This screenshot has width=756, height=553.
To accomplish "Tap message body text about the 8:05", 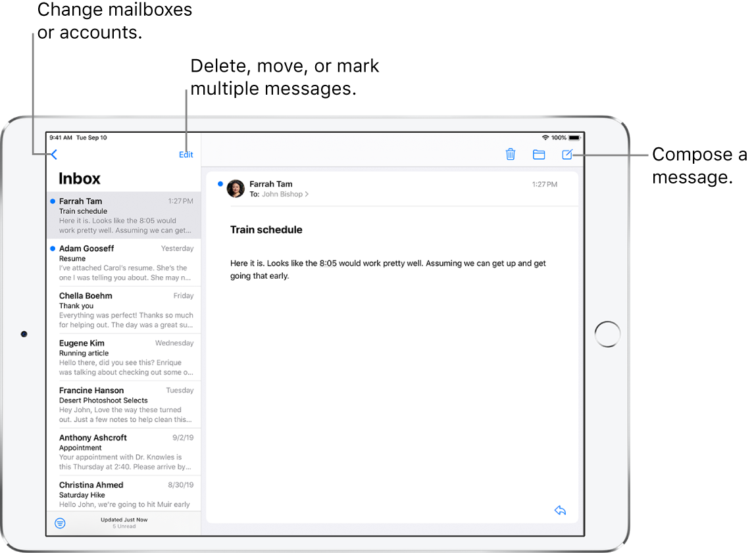I will [x=388, y=270].
